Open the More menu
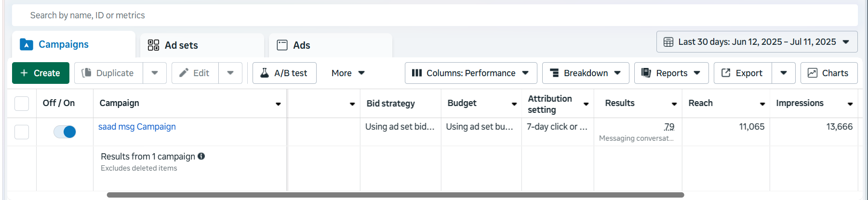Viewport: 868px width, 200px height. (348, 73)
